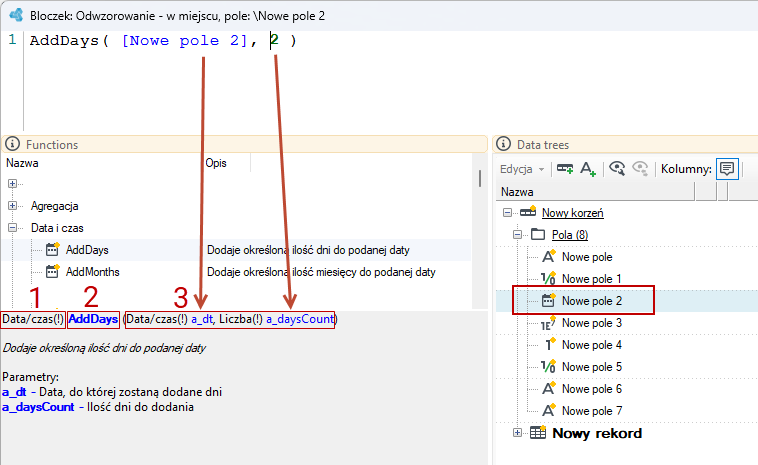Click line number 1 in the editor gutter
Image resolution: width=758 pixels, height=465 pixels.
tap(12, 40)
